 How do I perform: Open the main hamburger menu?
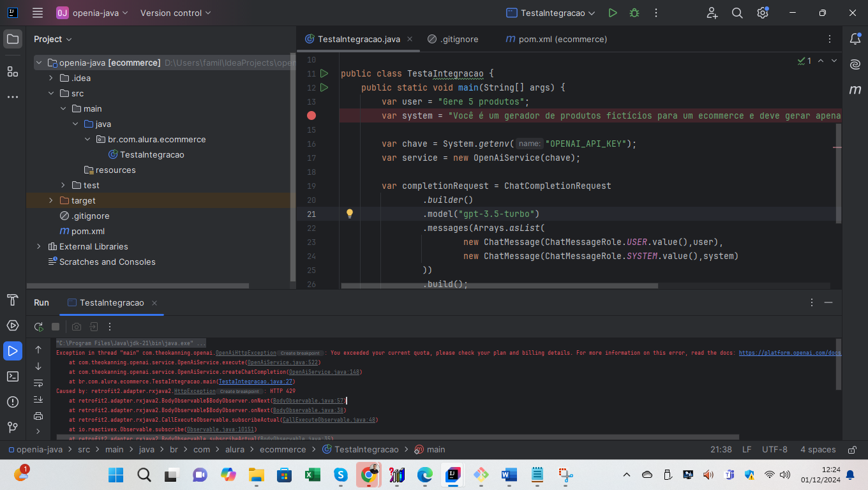pyautogui.click(x=38, y=13)
